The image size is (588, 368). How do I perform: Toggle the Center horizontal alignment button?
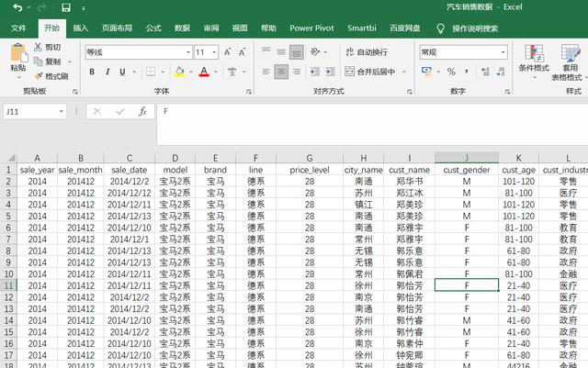pos(281,72)
